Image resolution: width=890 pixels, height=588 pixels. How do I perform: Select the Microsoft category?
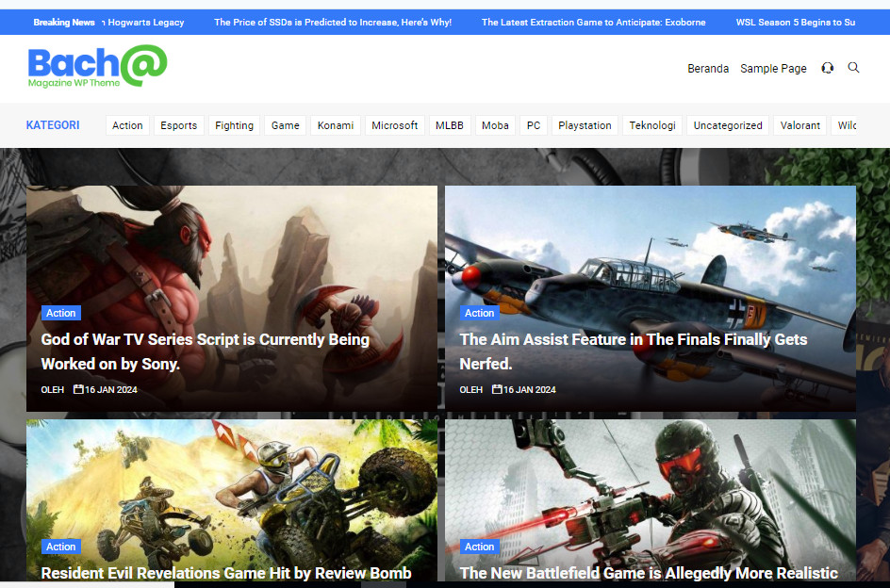pyautogui.click(x=394, y=125)
